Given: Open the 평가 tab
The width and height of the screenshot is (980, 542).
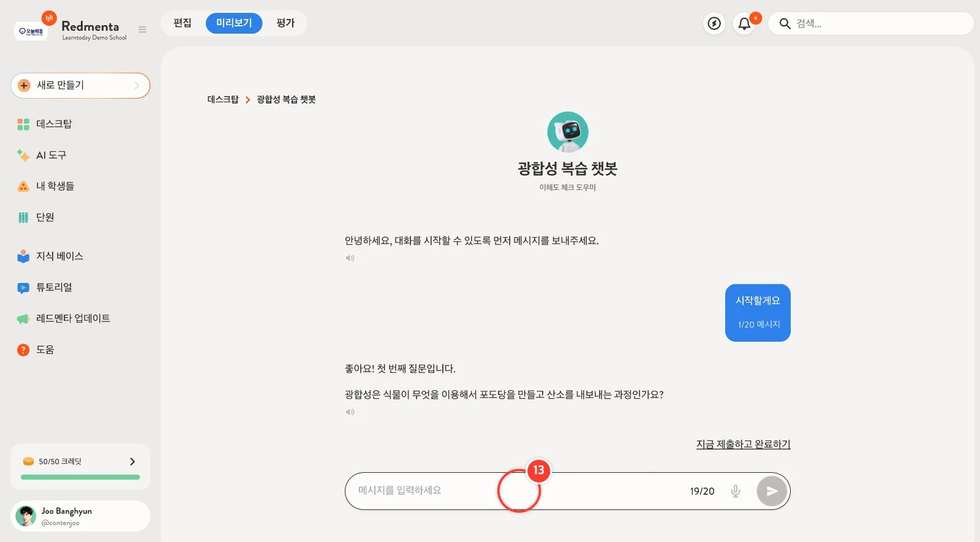Looking at the screenshot, I should 285,23.
